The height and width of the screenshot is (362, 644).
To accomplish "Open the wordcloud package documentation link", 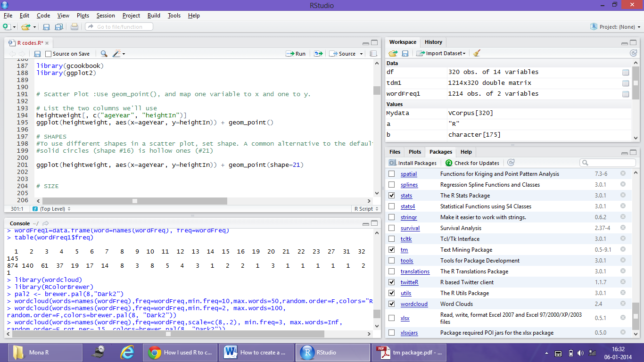I will point(415,304).
